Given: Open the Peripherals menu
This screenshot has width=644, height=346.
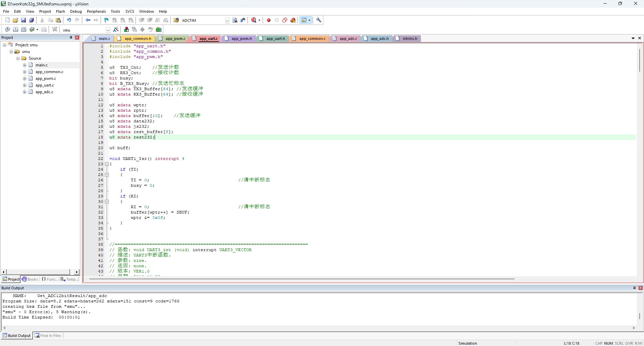Looking at the screenshot, I should pyautogui.click(x=96, y=11).
